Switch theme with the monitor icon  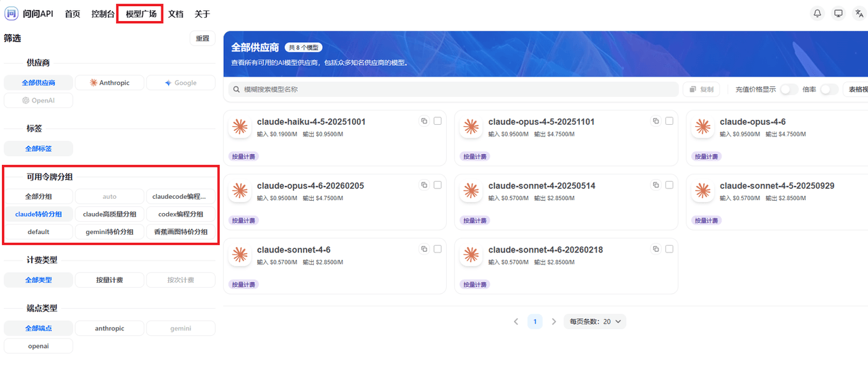click(838, 14)
